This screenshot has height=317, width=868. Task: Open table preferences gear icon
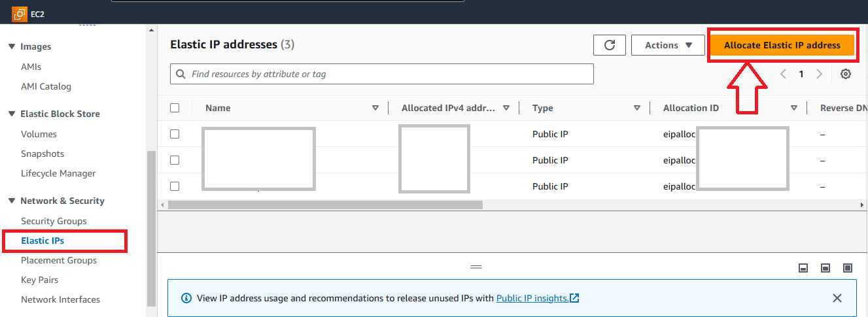(x=846, y=74)
